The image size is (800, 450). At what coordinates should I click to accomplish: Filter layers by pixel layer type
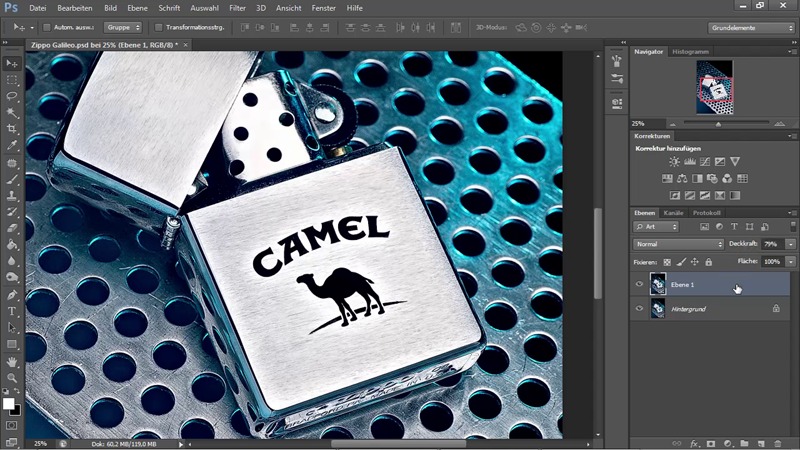(705, 227)
